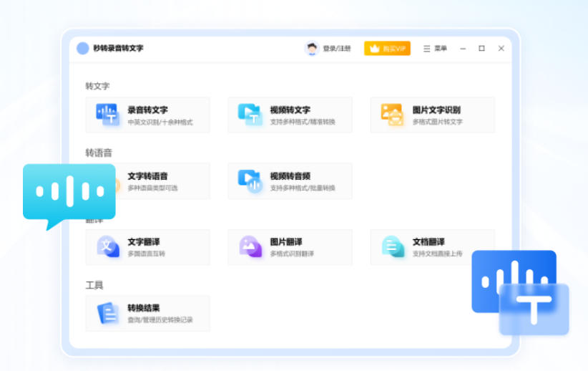Click the 视频转音频 play icon
The height and width of the screenshot is (371, 588).
(x=250, y=181)
